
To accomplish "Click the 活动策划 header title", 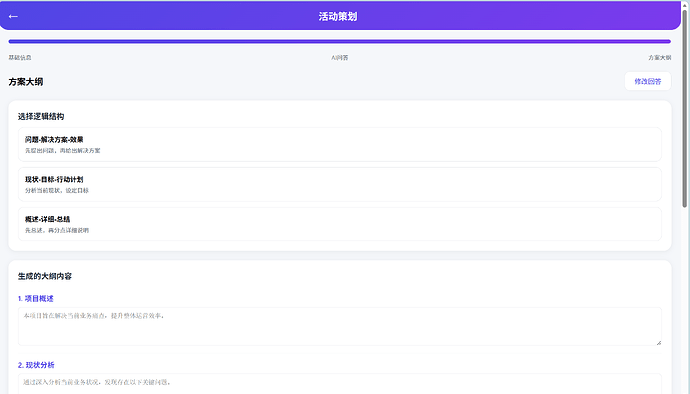I will (338, 16).
